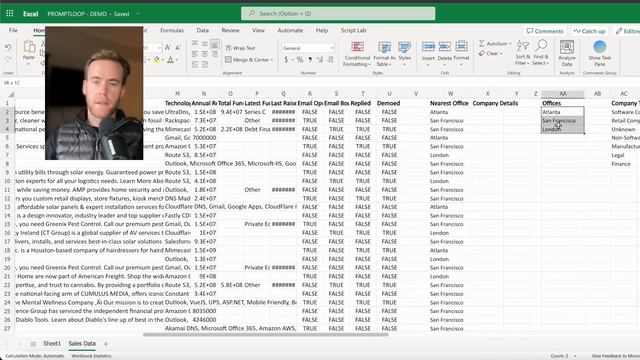Click the search box in title bar
This screenshot has width=640, height=360.
tap(338, 13)
